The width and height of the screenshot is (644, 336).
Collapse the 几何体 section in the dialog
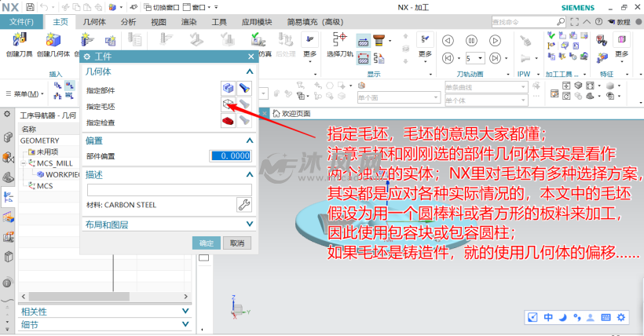249,71
